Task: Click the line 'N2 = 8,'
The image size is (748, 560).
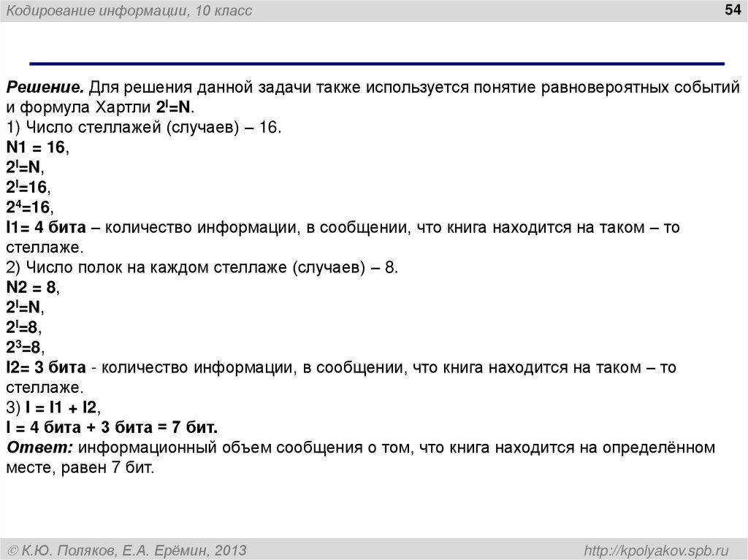Action: [x=33, y=287]
